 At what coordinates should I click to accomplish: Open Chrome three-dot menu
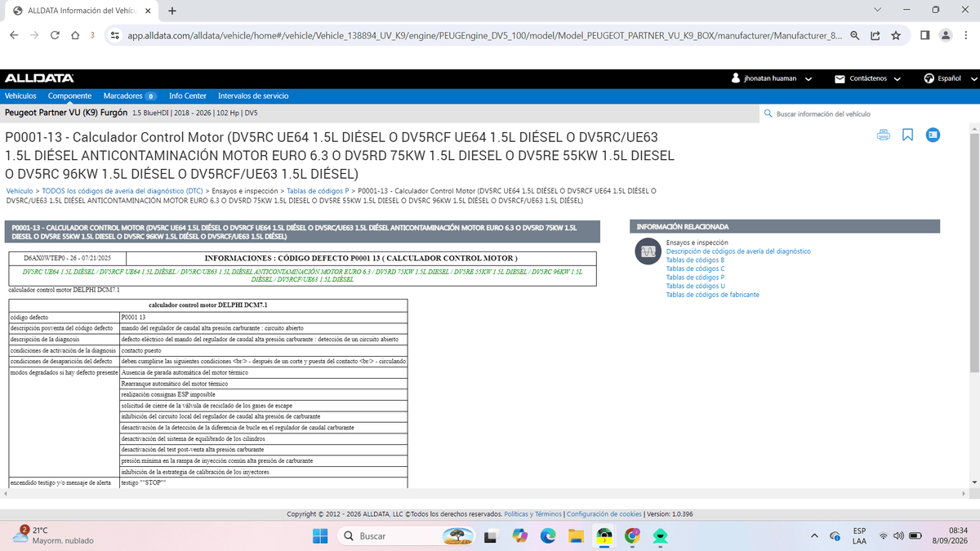[x=967, y=35]
